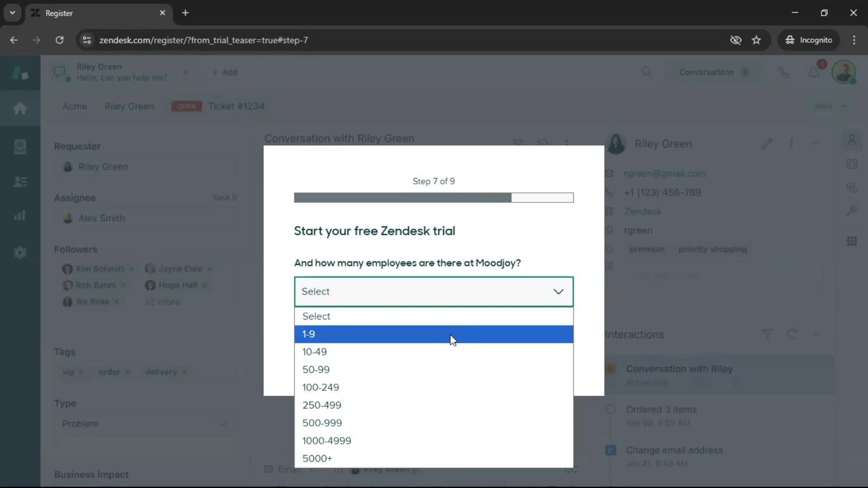Select the blank 'Select' option in list
Image resolution: width=868 pixels, height=488 pixels.
coord(434,316)
